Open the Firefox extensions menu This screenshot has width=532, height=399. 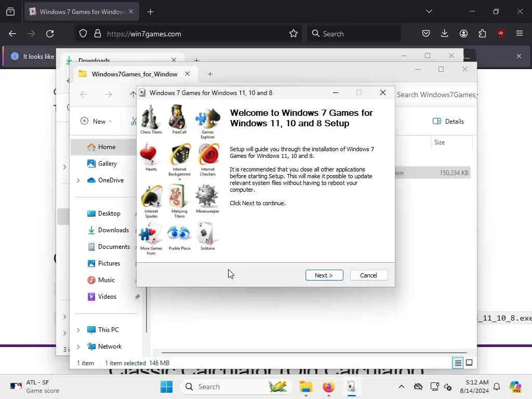[482, 33]
